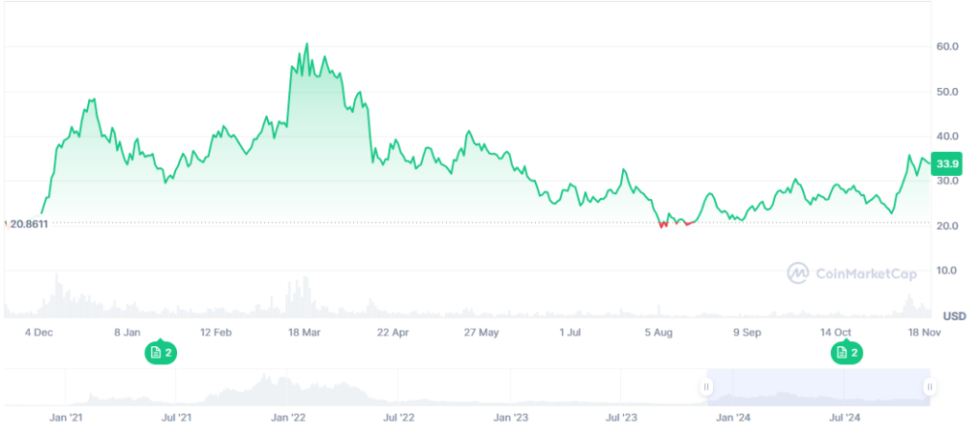Image resolution: width=980 pixels, height=434 pixels.
Task: Select Jan '21 on the navigator timeline
Action: pyautogui.click(x=65, y=418)
